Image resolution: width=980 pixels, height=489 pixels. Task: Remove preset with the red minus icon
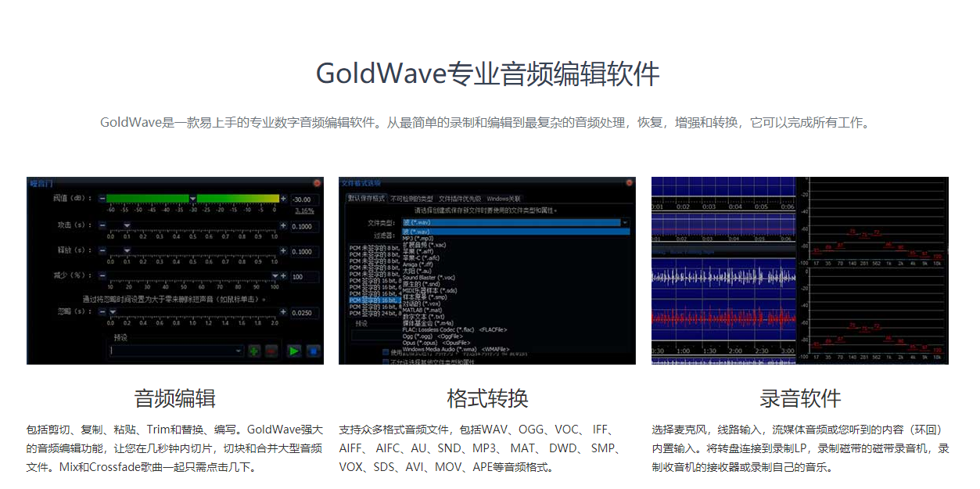coord(271,351)
